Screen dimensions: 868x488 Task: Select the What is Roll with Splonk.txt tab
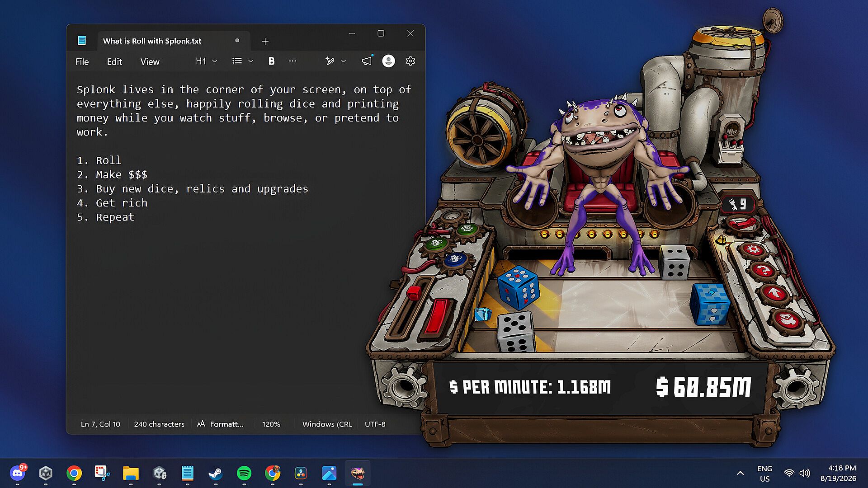tap(174, 41)
